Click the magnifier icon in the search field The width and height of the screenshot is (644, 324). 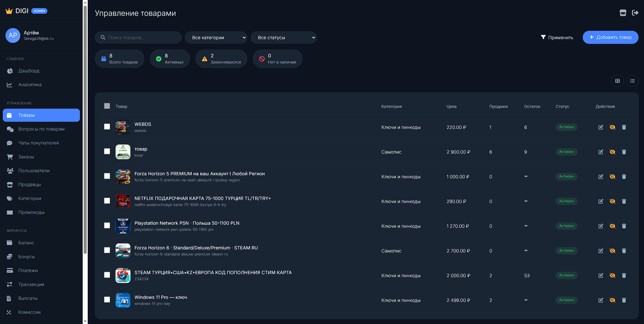click(x=103, y=38)
